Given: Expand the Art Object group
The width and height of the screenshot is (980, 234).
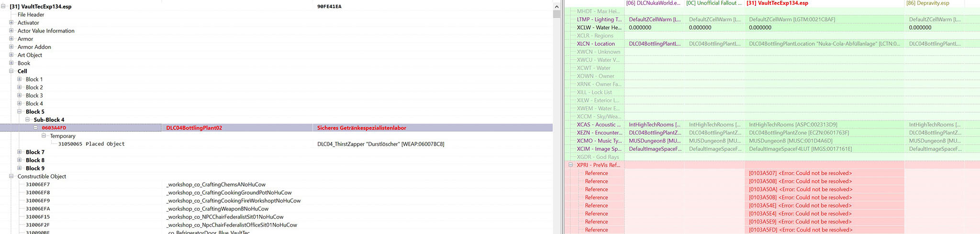Looking at the screenshot, I should pyautogui.click(x=11, y=55).
